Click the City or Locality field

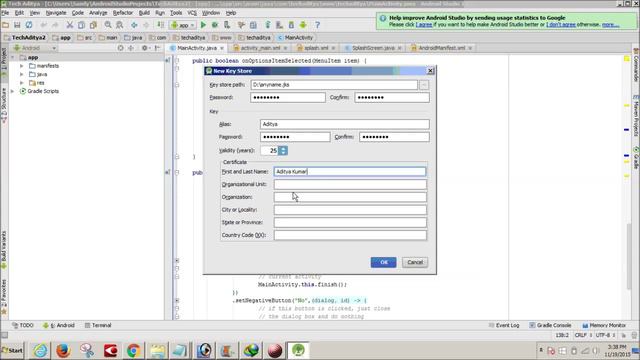[x=350, y=210]
